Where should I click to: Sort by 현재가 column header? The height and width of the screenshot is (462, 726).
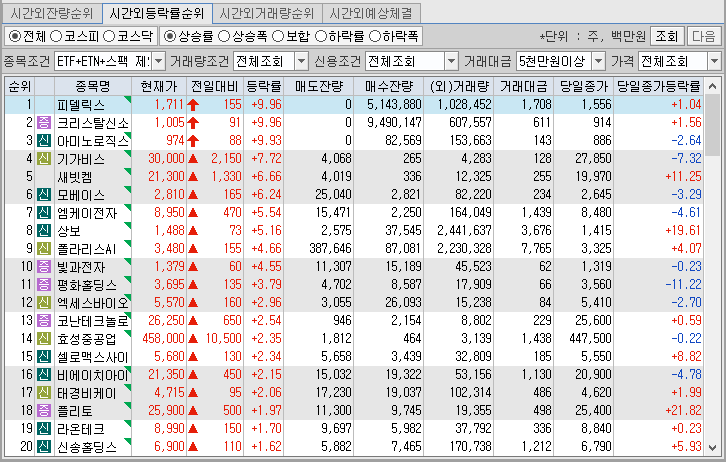click(159, 86)
